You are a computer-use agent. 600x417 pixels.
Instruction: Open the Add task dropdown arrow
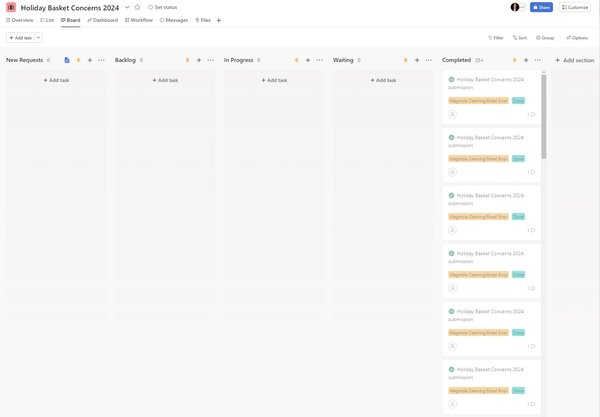pos(39,38)
